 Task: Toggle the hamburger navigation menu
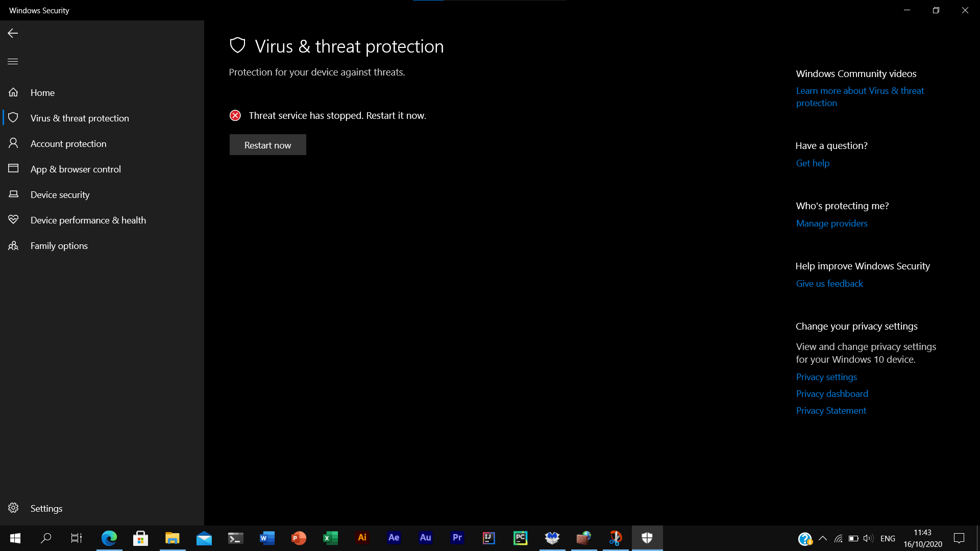(x=13, y=61)
